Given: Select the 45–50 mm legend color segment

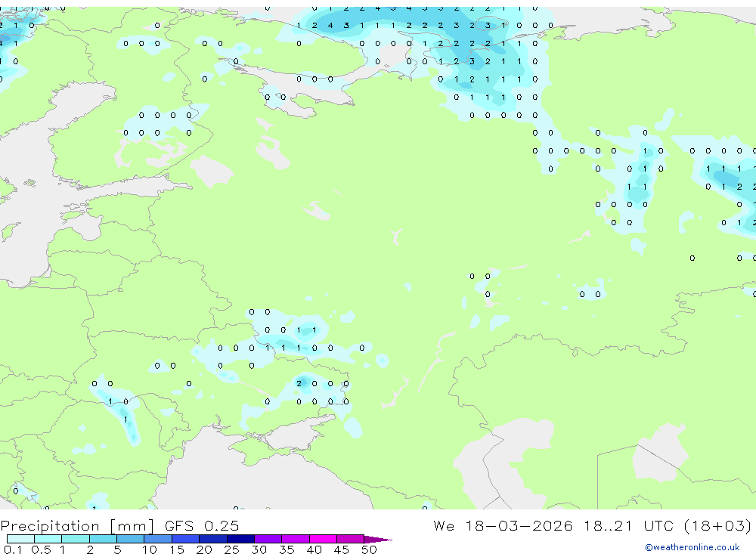Looking at the screenshot, I should click(351, 539).
